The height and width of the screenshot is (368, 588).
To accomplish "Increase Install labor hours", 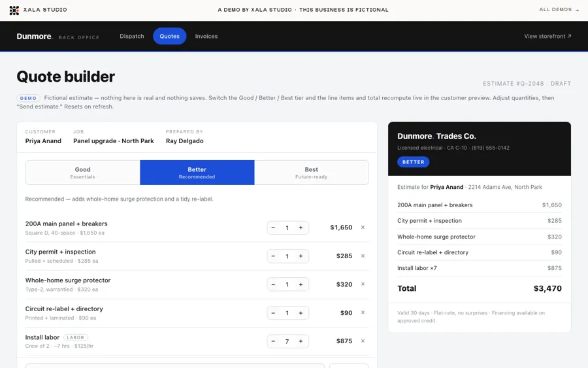I will pyautogui.click(x=301, y=341).
